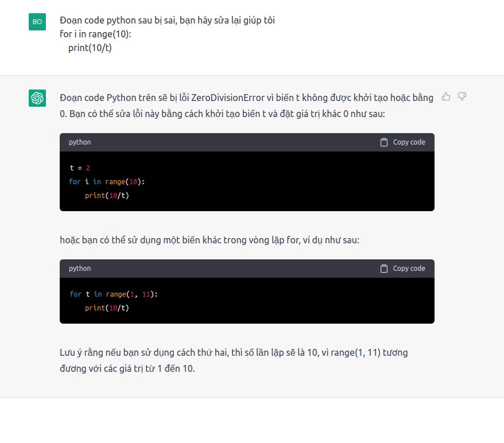
Task: Click the BO user avatar
Action: pos(37,22)
